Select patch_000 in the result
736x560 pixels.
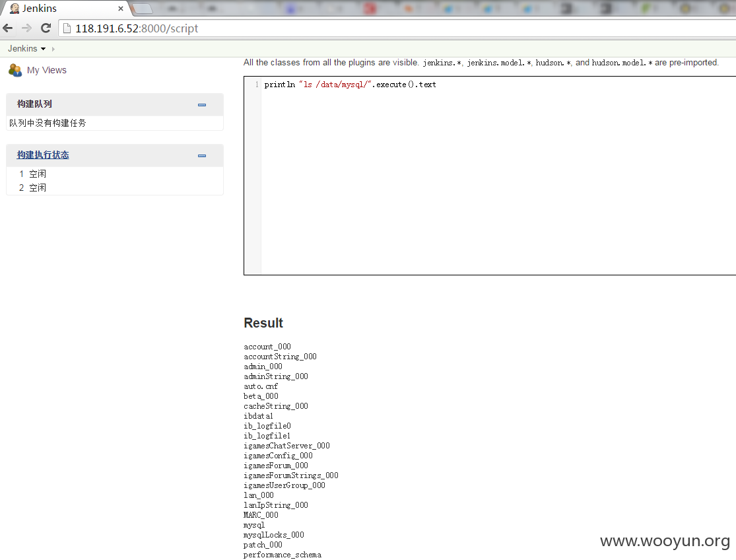[x=263, y=545]
